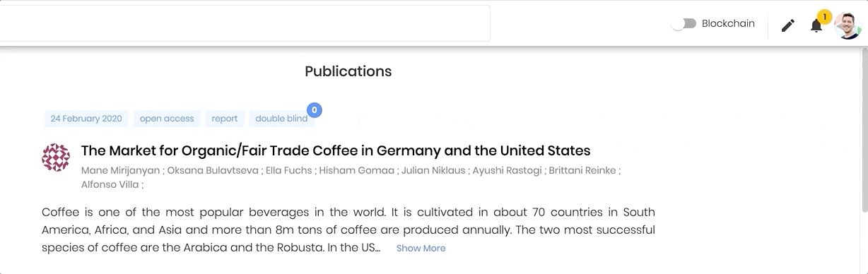The image size is (868, 274).
Task: Click author Alfonso Villa
Action: pyautogui.click(x=110, y=185)
